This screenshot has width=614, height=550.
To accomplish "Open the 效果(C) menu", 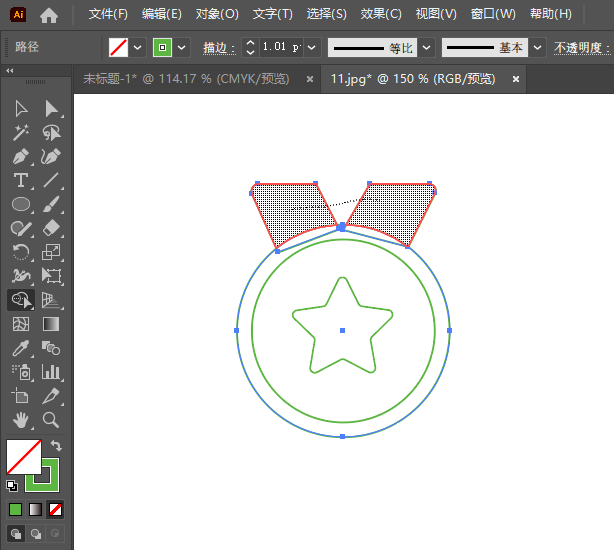I will [381, 14].
